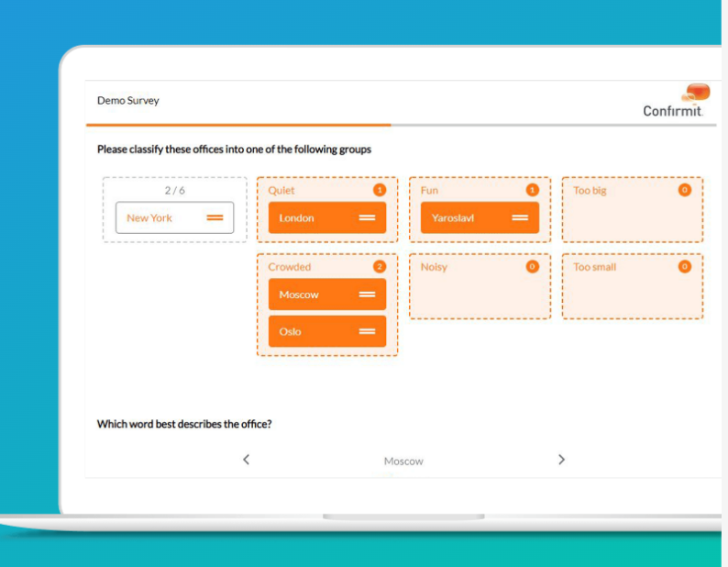The width and height of the screenshot is (728, 567).
Task: Click the count badge on Crowded group
Action: pyautogui.click(x=380, y=267)
